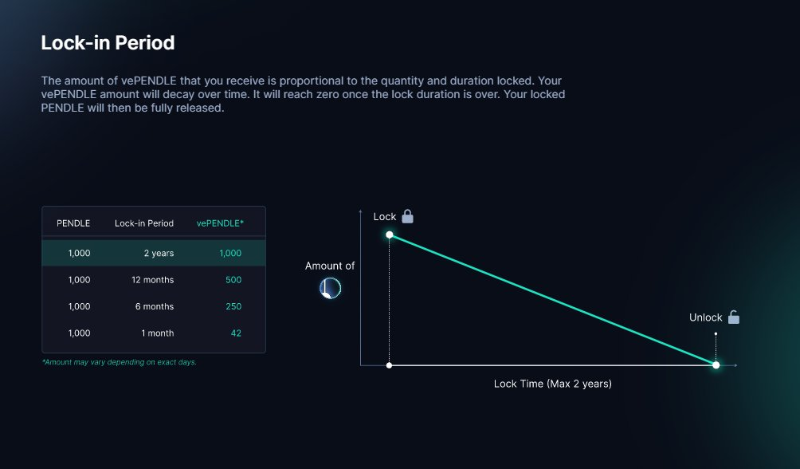Select the lock start point on the green line
The height and width of the screenshot is (469, 800).
(x=389, y=235)
